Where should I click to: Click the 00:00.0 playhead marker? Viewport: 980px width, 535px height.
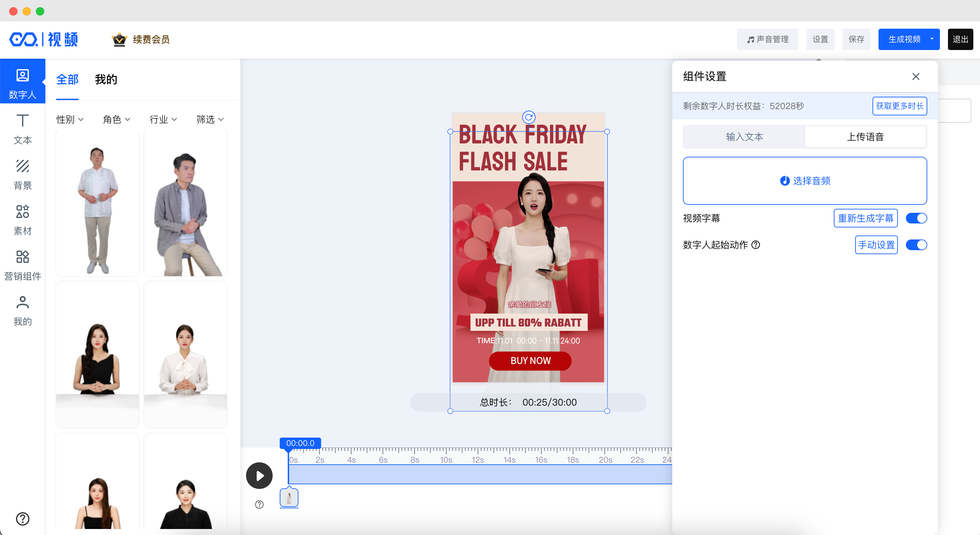click(x=300, y=443)
